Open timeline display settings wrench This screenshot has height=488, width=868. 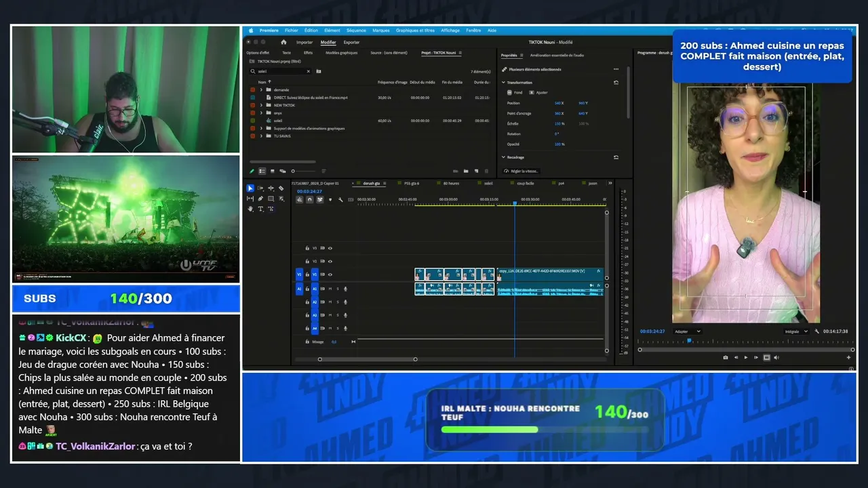point(340,199)
